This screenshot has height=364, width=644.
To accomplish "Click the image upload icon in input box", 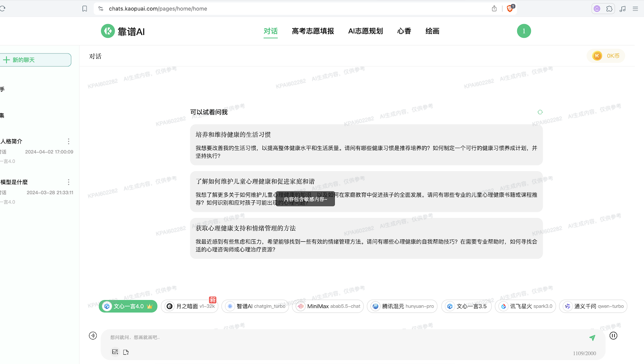I will tap(115, 352).
